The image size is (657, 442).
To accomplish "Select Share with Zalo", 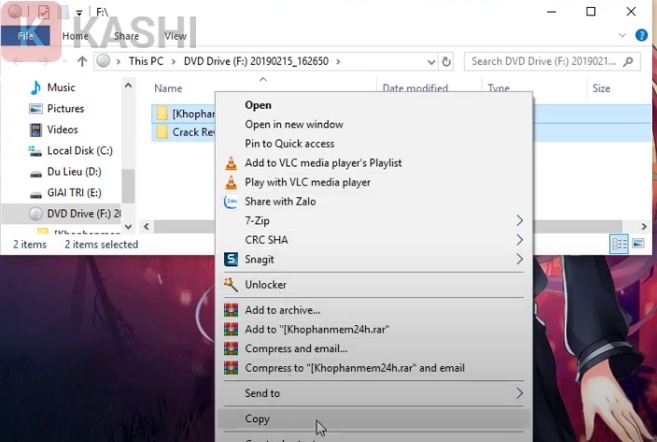I will pos(280,202).
